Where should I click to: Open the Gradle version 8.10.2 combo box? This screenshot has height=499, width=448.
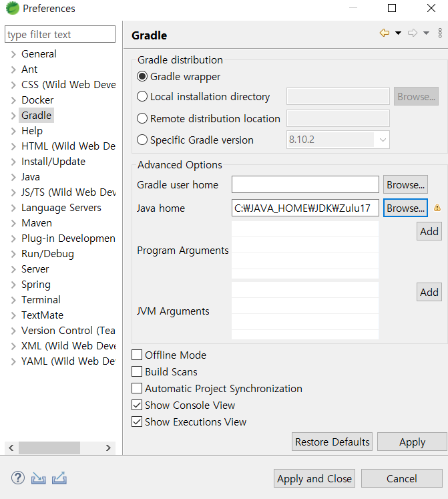338,140
